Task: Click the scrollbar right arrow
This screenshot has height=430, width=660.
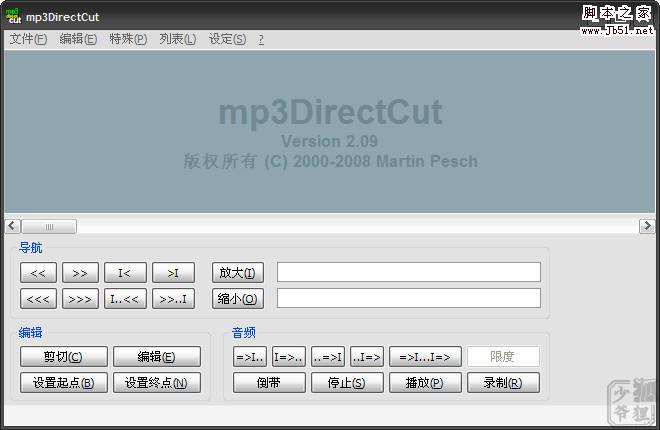Action: 647,226
